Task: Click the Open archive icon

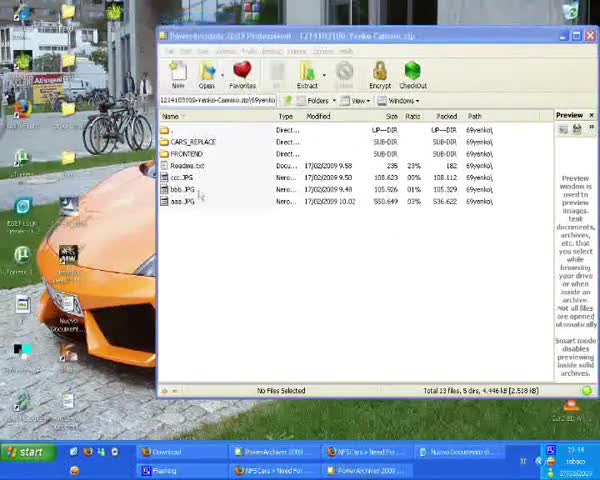Action: [x=207, y=74]
